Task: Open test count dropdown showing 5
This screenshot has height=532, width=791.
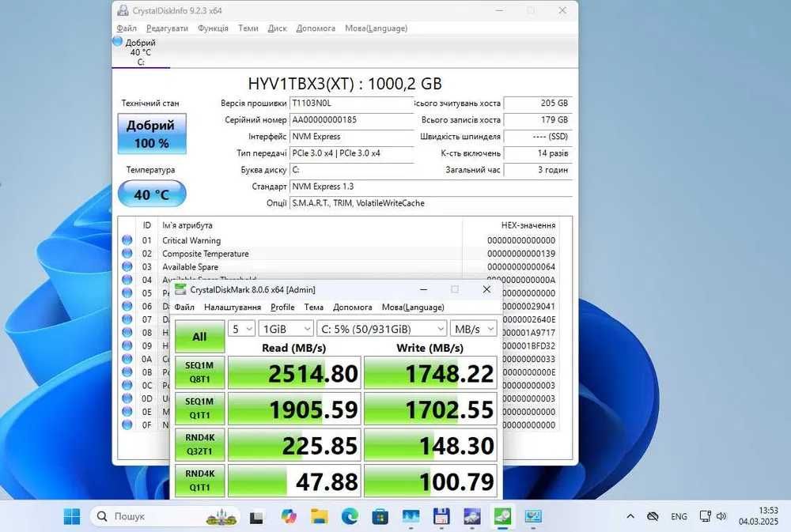Action: 241,329
